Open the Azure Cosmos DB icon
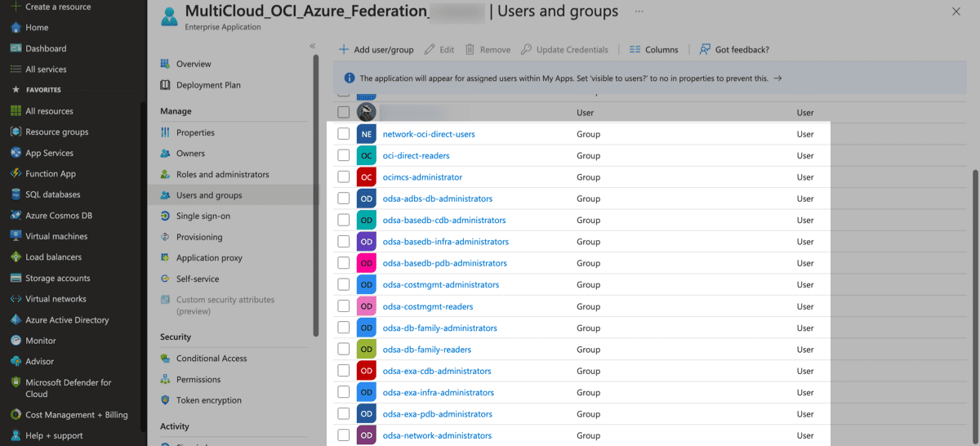The width and height of the screenshot is (980, 446). (16, 216)
